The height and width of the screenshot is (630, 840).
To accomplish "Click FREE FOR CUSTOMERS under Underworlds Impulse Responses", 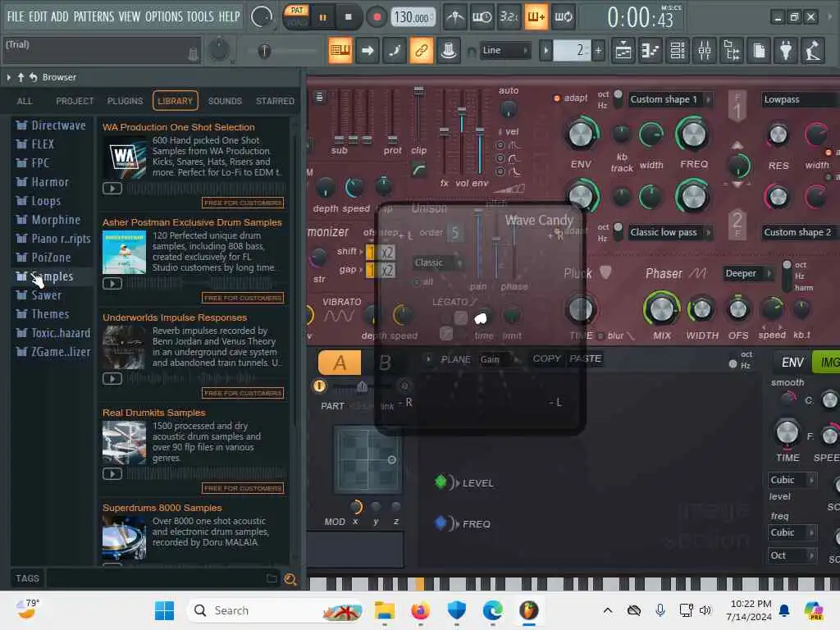I will pos(243,393).
